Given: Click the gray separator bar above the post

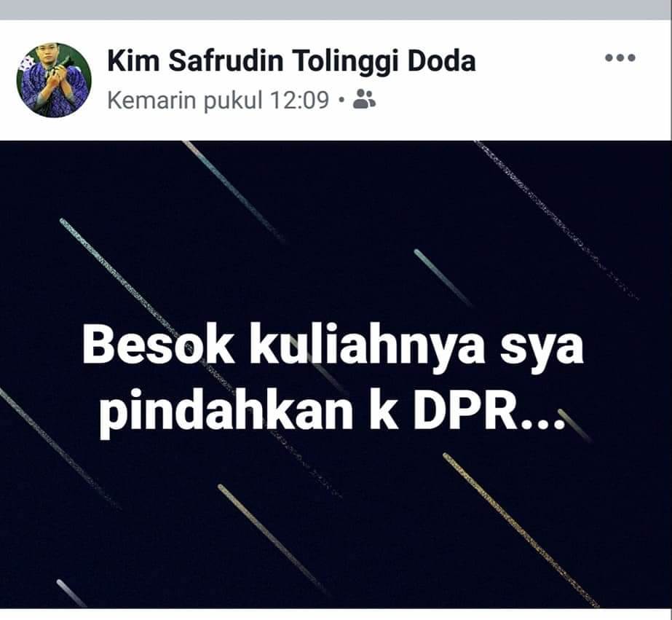Looking at the screenshot, I should (336, 10).
